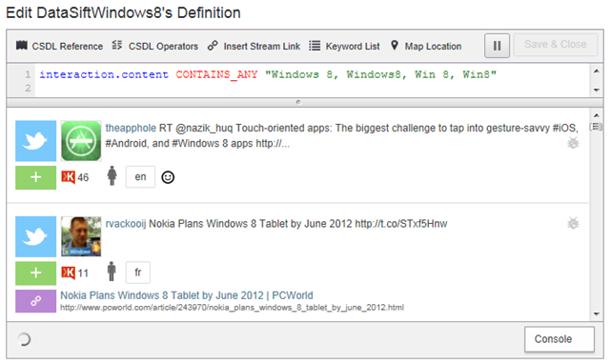Viewport: 610px width, 364px height.
Task: Click the Save & Close button
Action: point(555,45)
